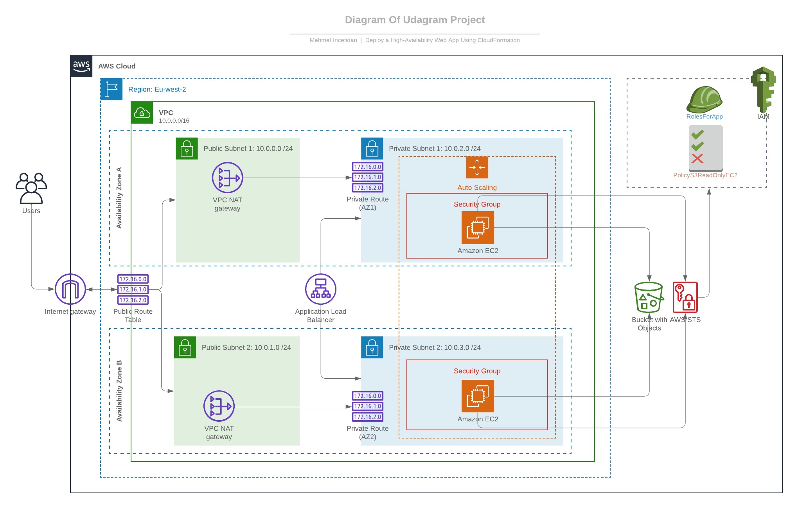Click the VPC cloud icon
798x532 pixels.
142,113
